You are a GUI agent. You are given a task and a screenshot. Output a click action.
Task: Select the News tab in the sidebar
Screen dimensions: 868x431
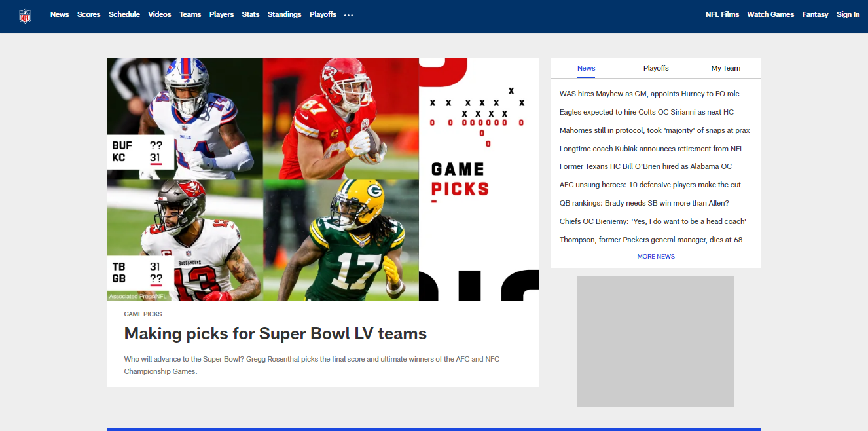pyautogui.click(x=587, y=68)
